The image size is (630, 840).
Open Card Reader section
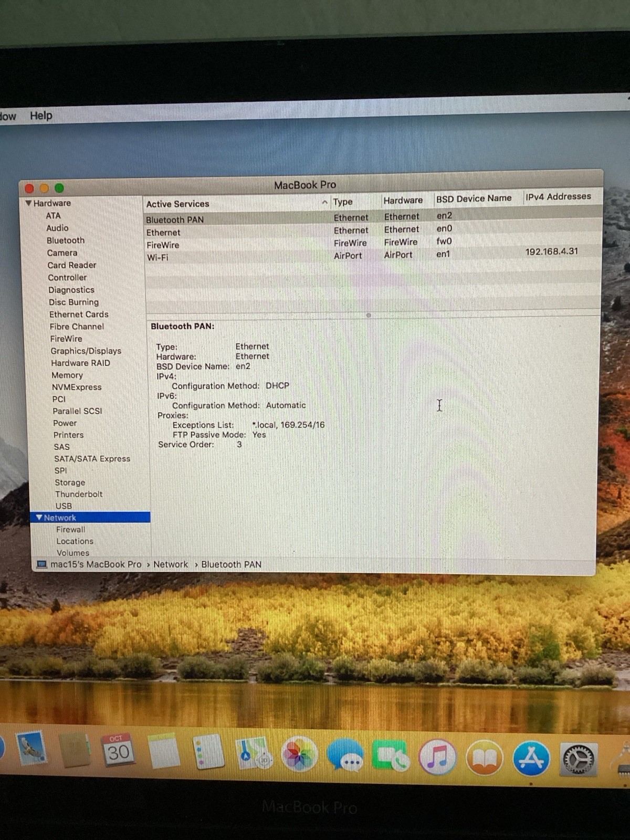(x=72, y=265)
